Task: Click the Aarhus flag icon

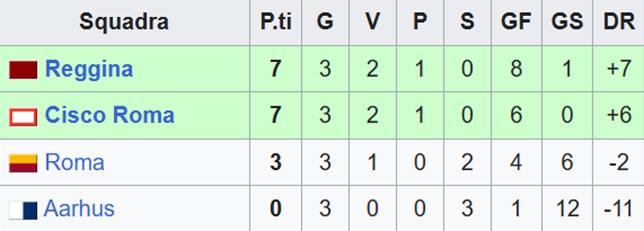Action: tap(23, 209)
